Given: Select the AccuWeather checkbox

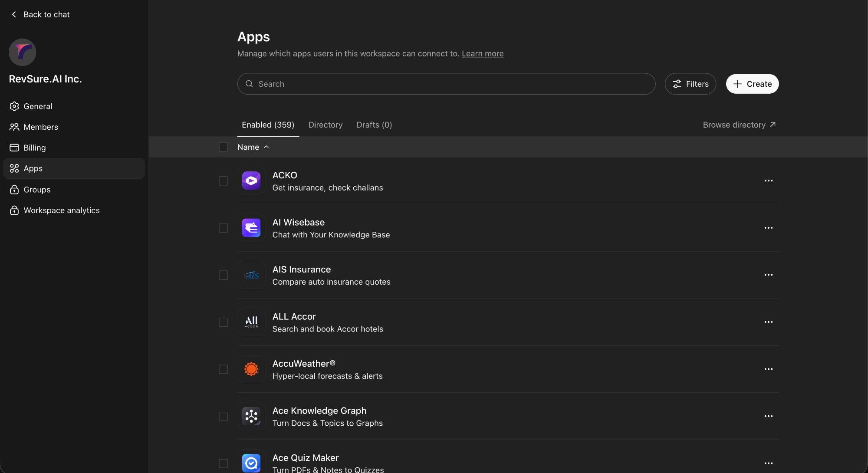Looking at the screenshot, I should pyautogui.click(x=224, y=369).
